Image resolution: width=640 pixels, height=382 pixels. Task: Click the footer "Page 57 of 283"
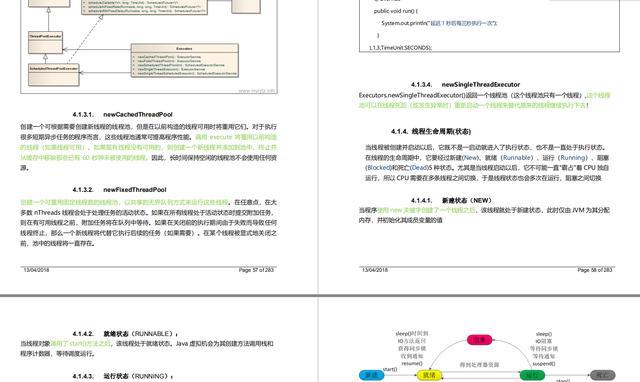[x=256, y=270]
